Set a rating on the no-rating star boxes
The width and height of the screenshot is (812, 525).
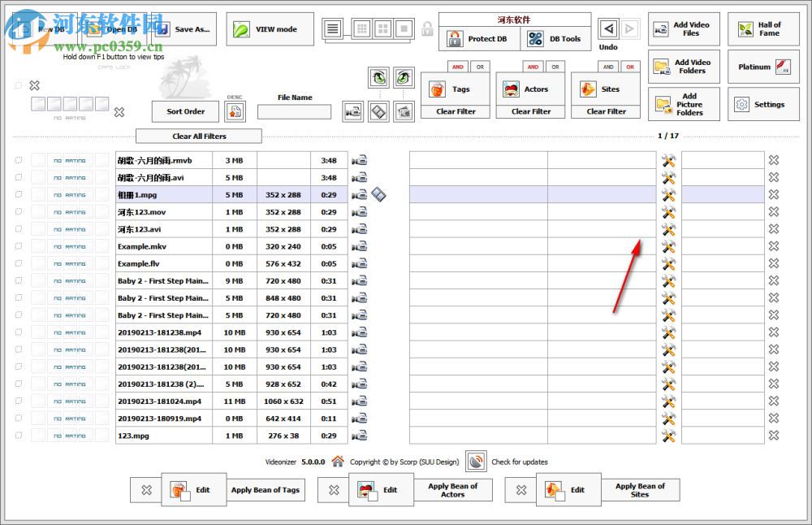pos(69,104)
